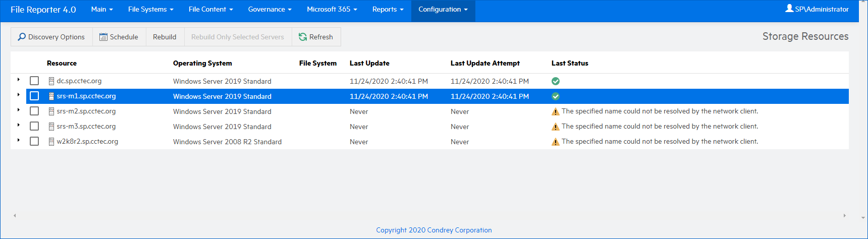The width and height of the screenshot is (868, 239).
Task: Tick the w2k8r2.sp.cctec.org checkbox
Action: (34, 141)
